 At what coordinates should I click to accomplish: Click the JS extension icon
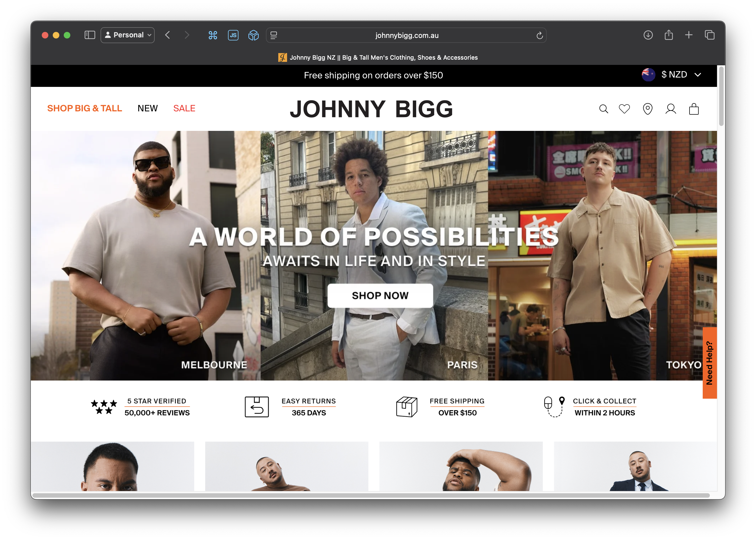(x=233, y=35)
